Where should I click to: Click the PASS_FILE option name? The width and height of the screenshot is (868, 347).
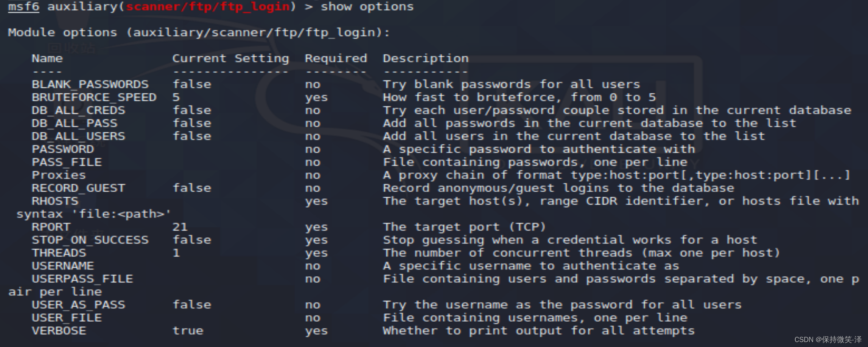tap(67, 162)
